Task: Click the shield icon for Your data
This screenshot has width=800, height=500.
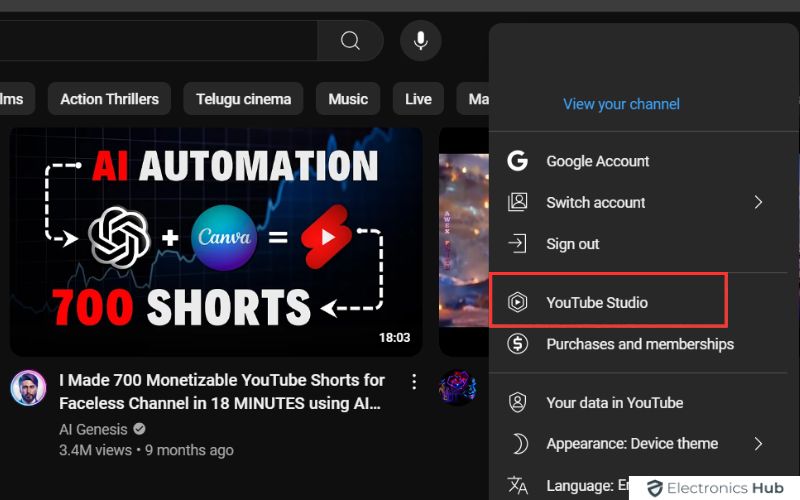Action: (x=517, y=402)
